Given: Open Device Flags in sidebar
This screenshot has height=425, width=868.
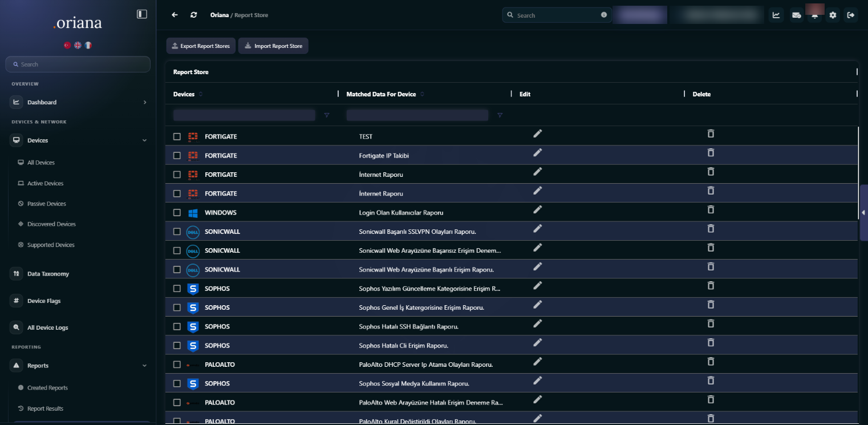Looking at the screenshot, I should 44,301.
